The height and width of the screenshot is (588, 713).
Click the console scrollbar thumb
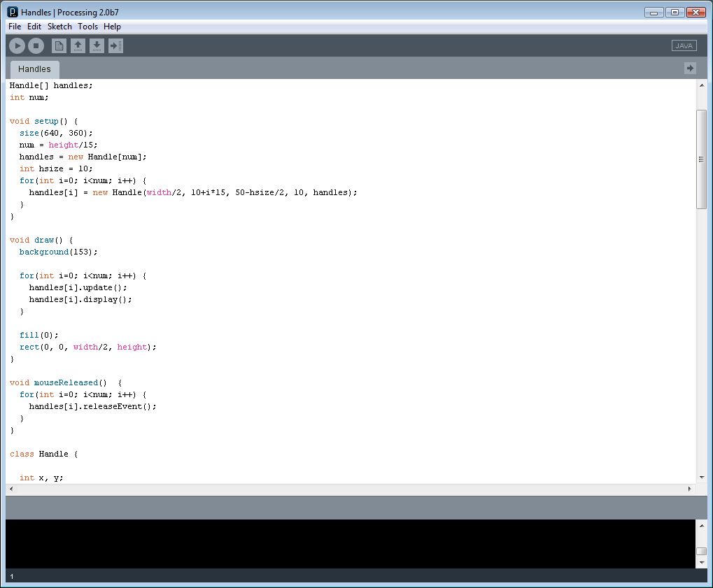tap(702, 551)
